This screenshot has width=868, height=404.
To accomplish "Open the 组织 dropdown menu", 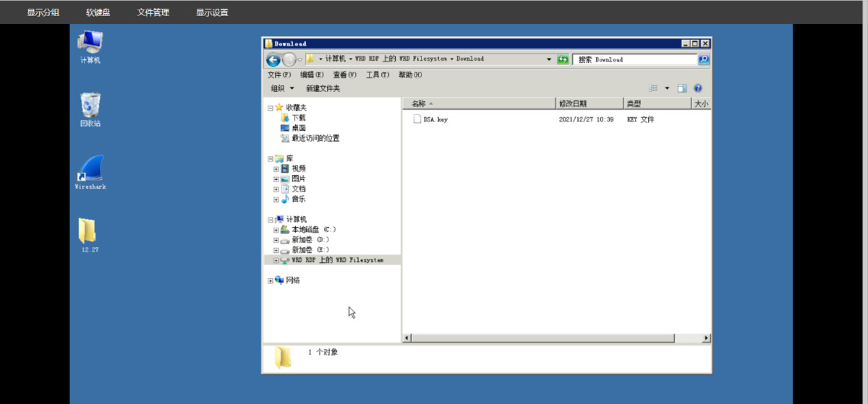I will pyautogui.click(x=282, y=88).
